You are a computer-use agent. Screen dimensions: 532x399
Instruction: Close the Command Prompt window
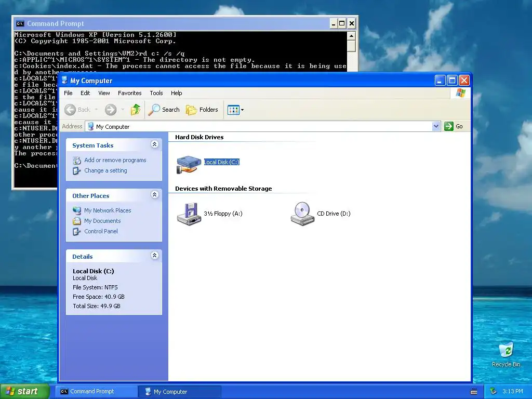coord(352,23)
